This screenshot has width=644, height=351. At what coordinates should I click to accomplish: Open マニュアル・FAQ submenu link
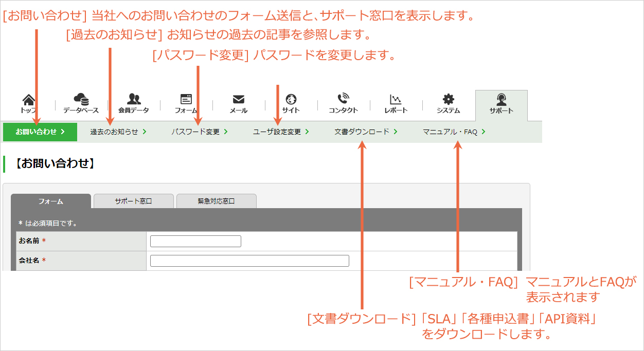[454, 132]
